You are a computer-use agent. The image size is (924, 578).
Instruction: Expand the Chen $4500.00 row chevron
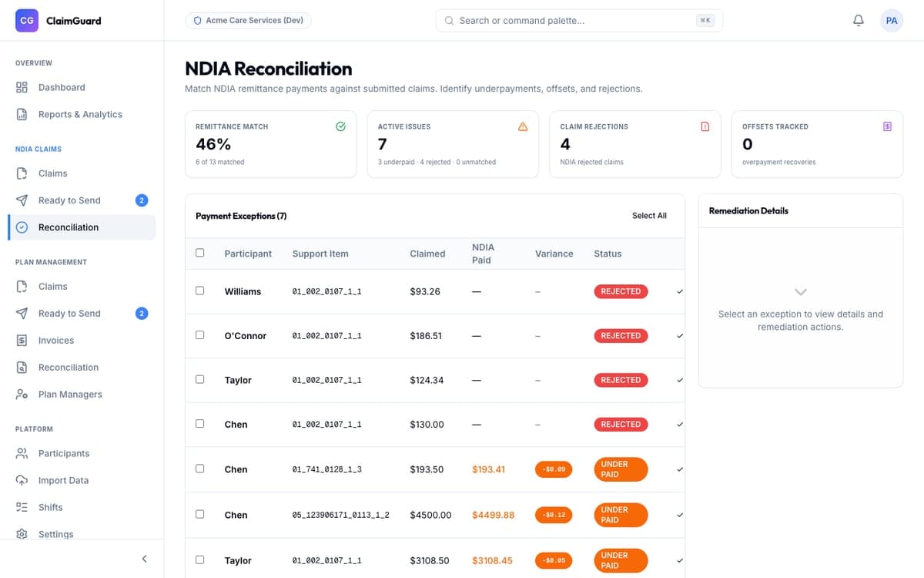pos(679,515)
